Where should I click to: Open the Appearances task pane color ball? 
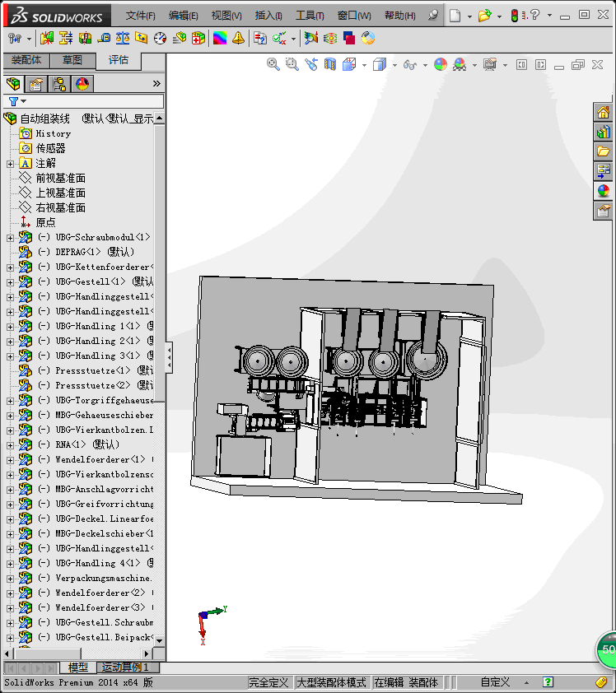pyautogui.click(x=604, y=191)
